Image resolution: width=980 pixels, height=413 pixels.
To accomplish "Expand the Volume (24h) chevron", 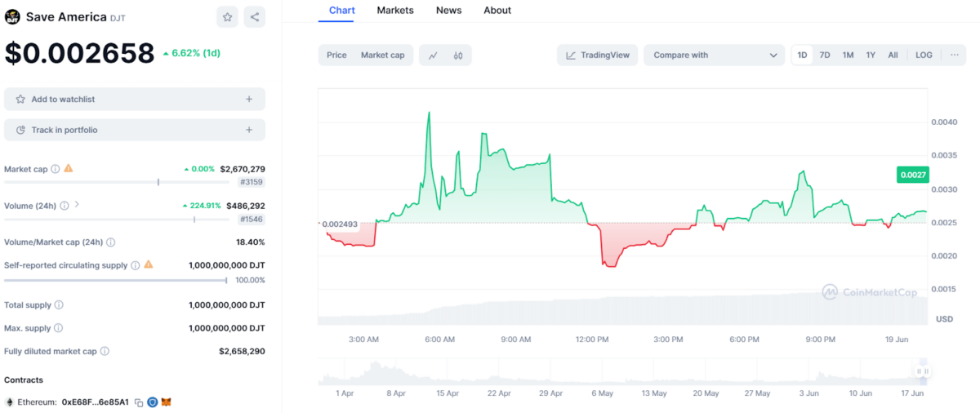I will 77,205.
